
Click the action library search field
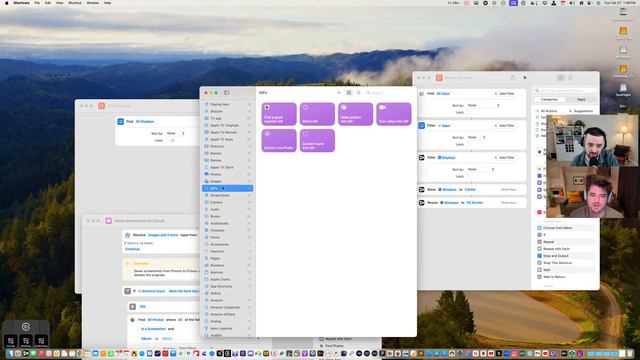tap(566, 91)
